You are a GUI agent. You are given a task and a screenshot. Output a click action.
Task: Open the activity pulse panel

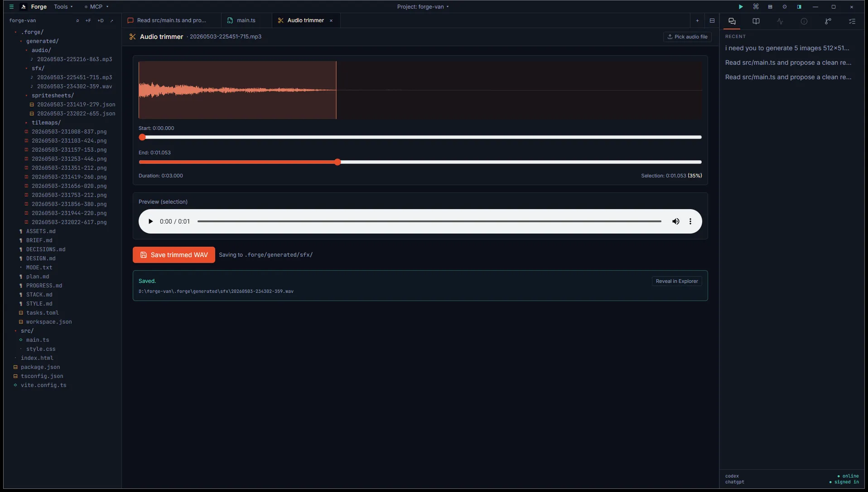coord(780,21)
